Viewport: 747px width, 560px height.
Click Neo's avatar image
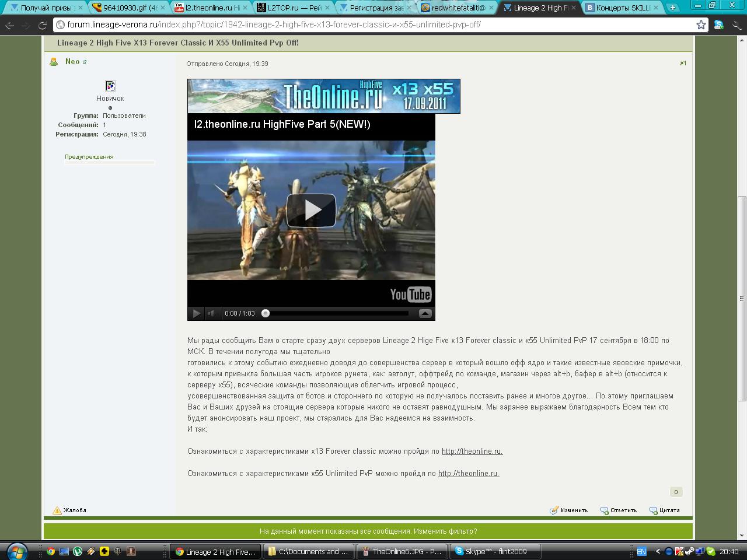(x=110, y=86)
